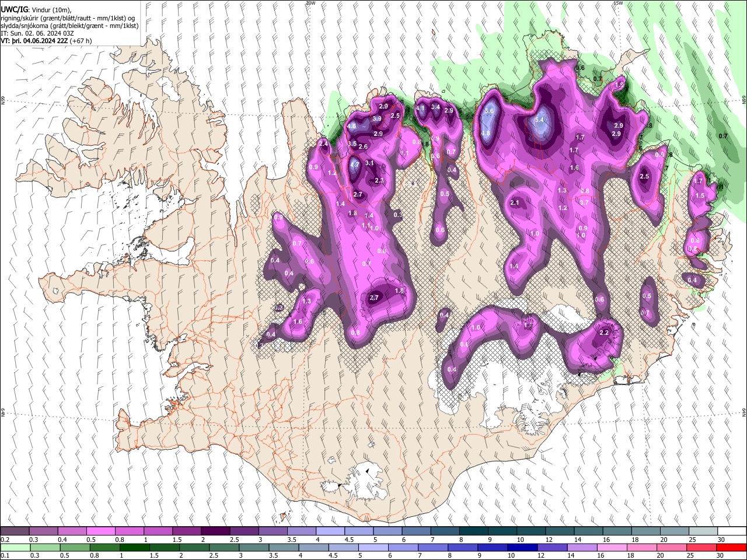Image resolution: width=747 pixels, height=560 pixels.
Task: Click the '0.2' label under the upper legend
Action: pos(5,540)
